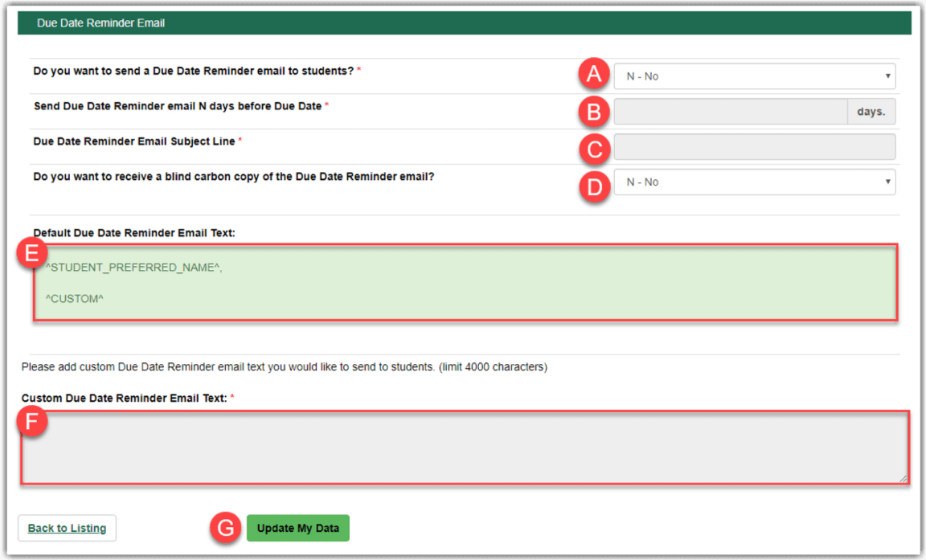Open the blind carbon copy dropdown
The image size is (926, 560).
[754, 182]
